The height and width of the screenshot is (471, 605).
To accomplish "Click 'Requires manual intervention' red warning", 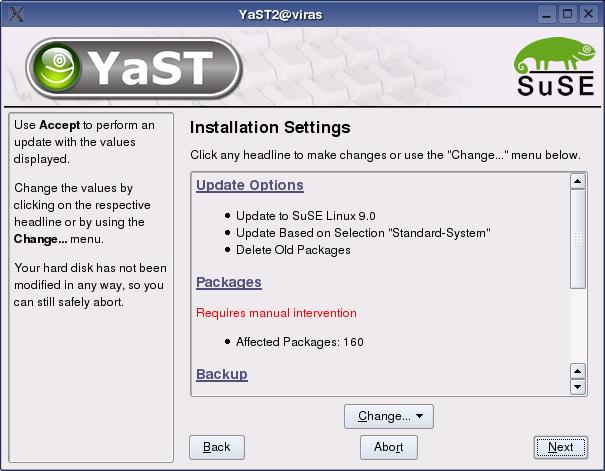I will click(x=276, y=313).
